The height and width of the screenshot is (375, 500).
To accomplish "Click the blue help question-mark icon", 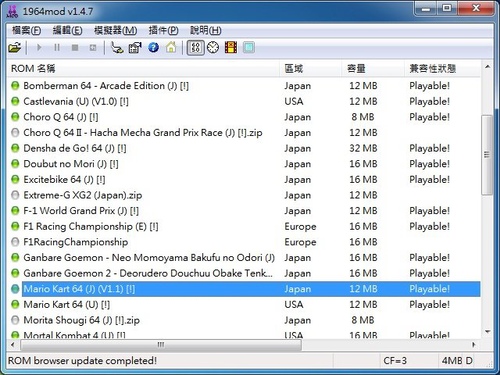I will click(x=153, y=48).
